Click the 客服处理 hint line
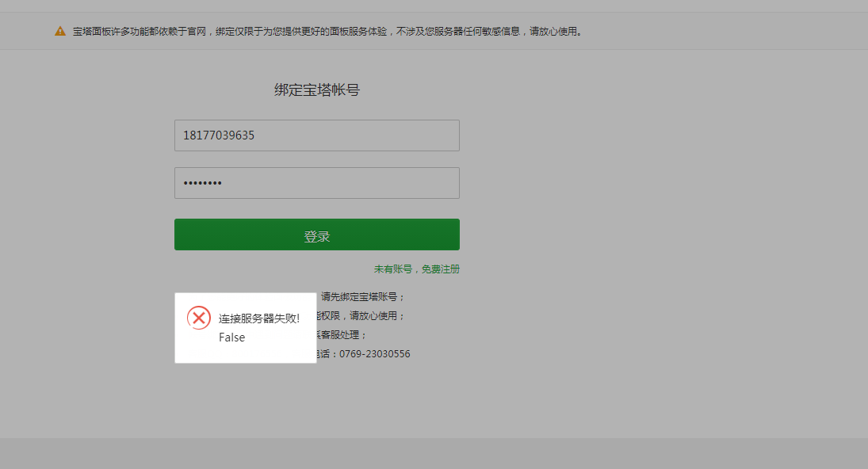This screenshot has width=868, height=469. [341, 335]
